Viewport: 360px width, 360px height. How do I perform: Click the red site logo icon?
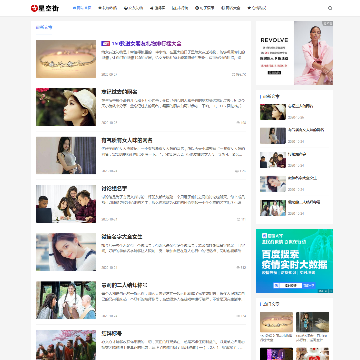click(x=34, y=8)
